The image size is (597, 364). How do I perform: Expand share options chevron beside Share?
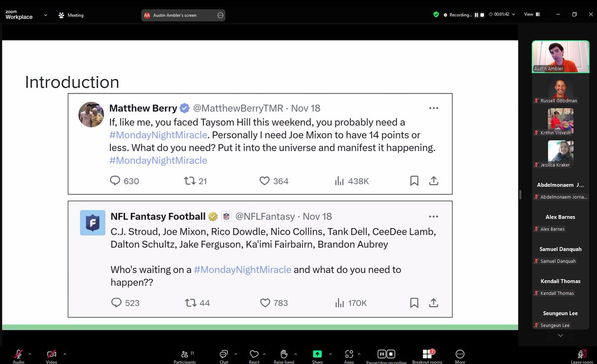click(x=330, y=354)
